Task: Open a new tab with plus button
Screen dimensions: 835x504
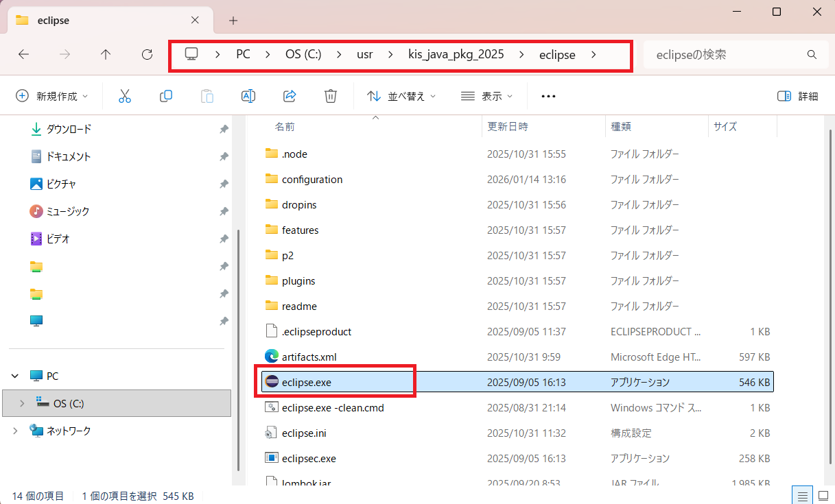Action: [x=233, y=21]
